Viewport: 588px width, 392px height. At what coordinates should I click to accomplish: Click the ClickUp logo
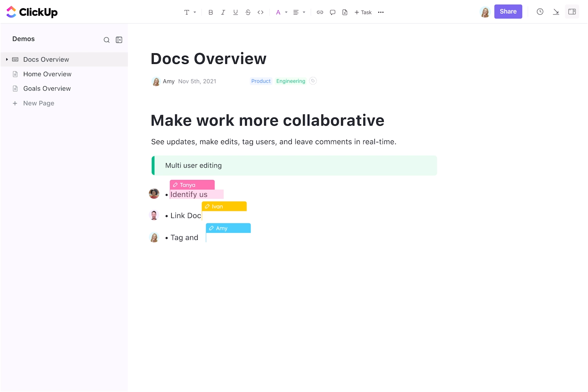pos(32,12)
